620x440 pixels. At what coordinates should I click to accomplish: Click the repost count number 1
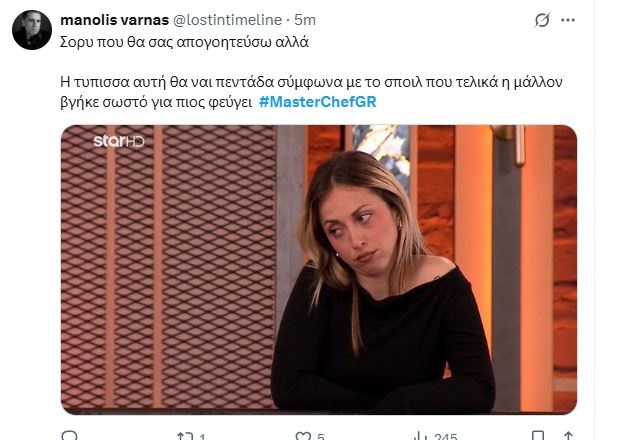202,437
